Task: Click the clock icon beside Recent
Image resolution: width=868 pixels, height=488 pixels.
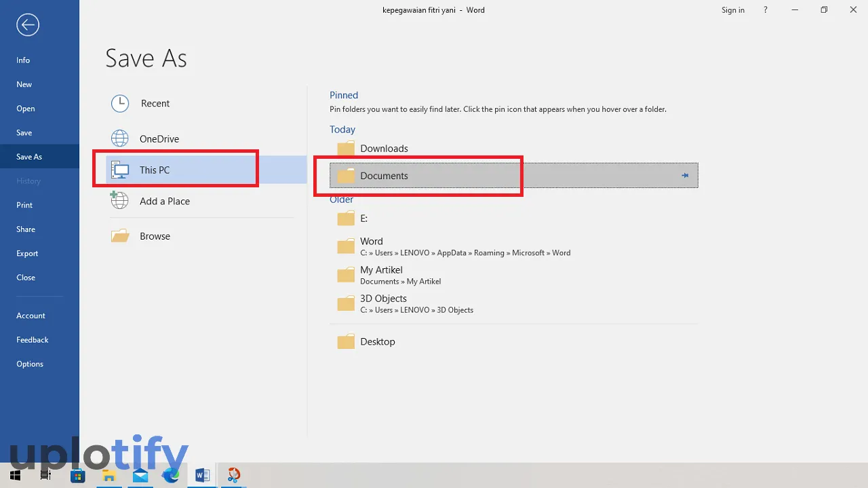Action: (120, 103)
